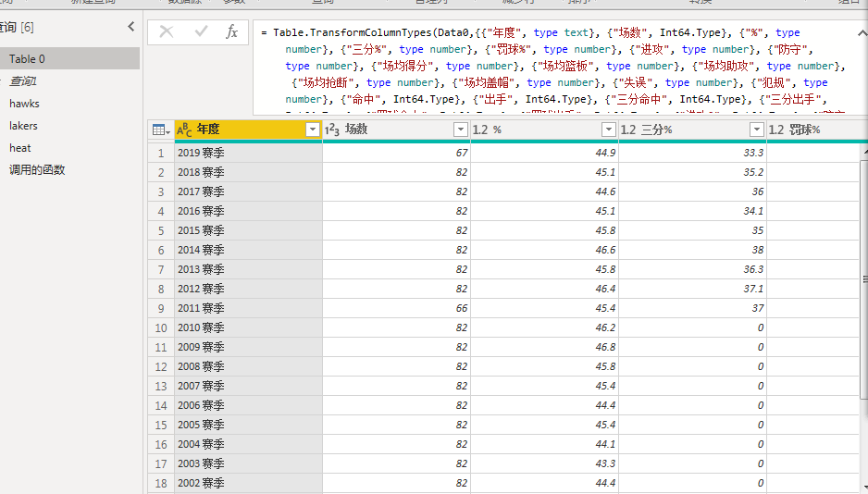Switch to the heat query

point(20,148)
